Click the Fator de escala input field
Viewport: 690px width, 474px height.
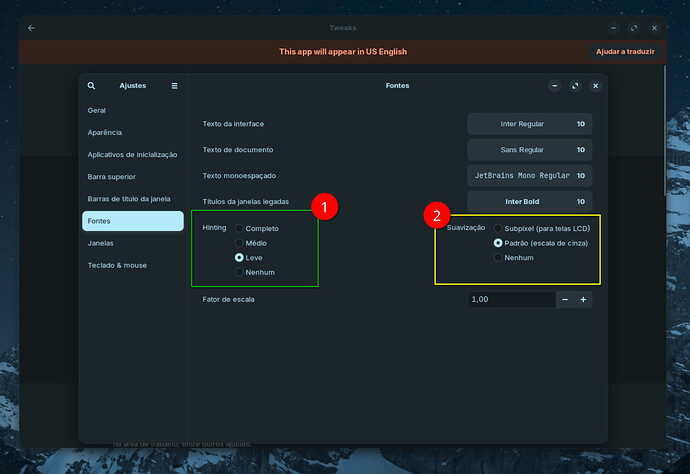pos(509,299)
